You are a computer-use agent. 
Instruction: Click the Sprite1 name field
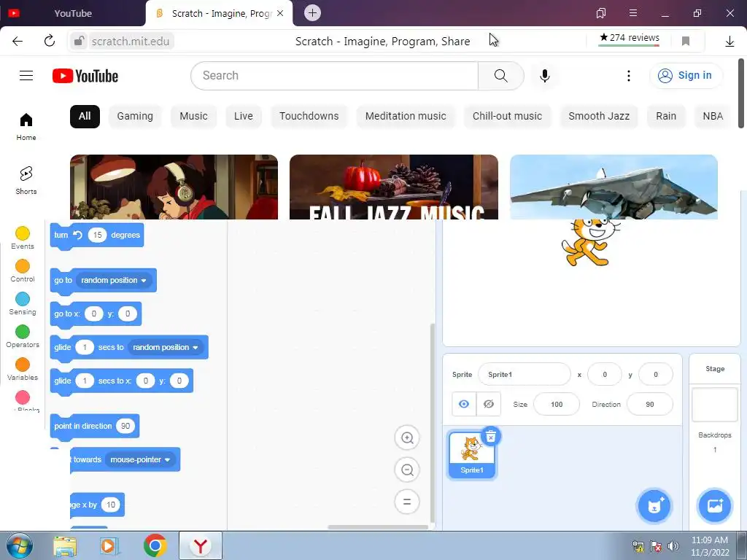[x=524, y=374]
